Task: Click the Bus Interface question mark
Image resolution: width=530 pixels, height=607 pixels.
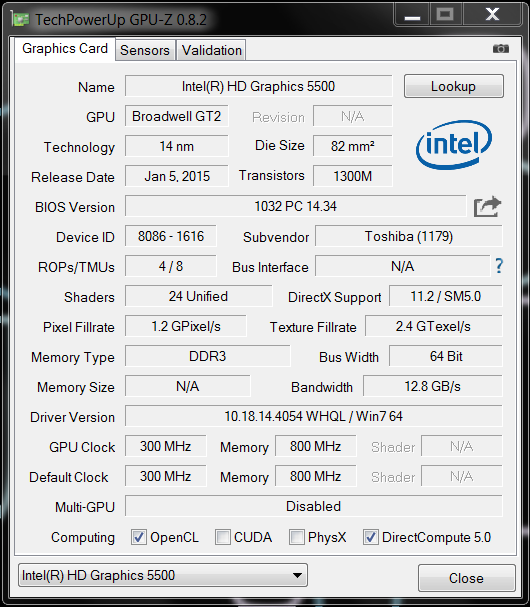Action: click(x=499, y=266)
